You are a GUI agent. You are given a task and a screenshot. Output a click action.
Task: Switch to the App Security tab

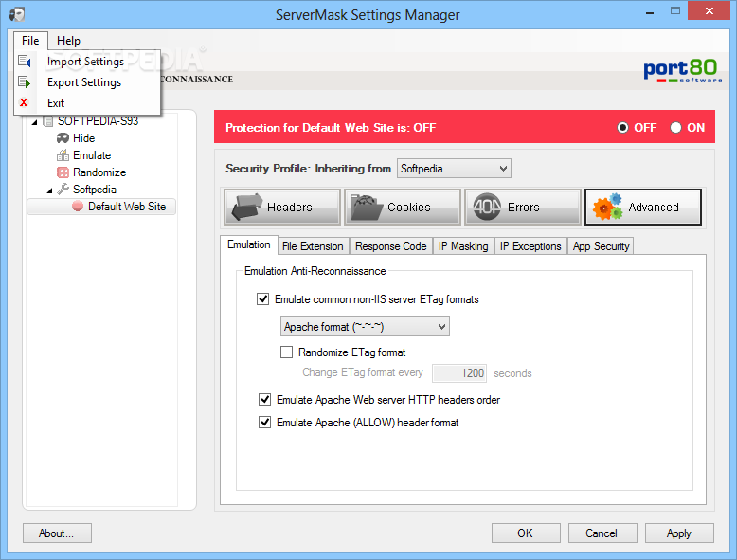tap(601, 246)
